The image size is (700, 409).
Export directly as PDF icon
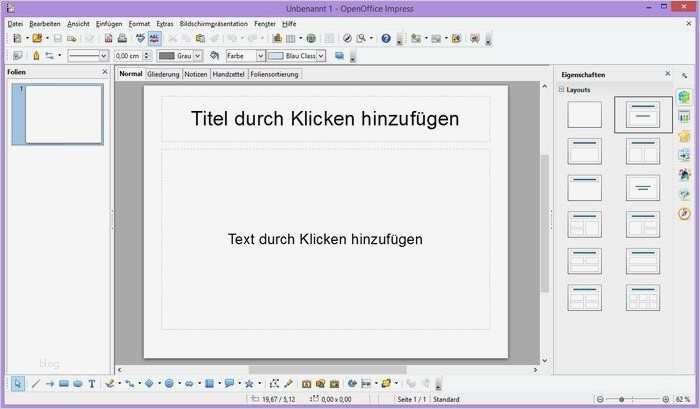coord(108,39)
